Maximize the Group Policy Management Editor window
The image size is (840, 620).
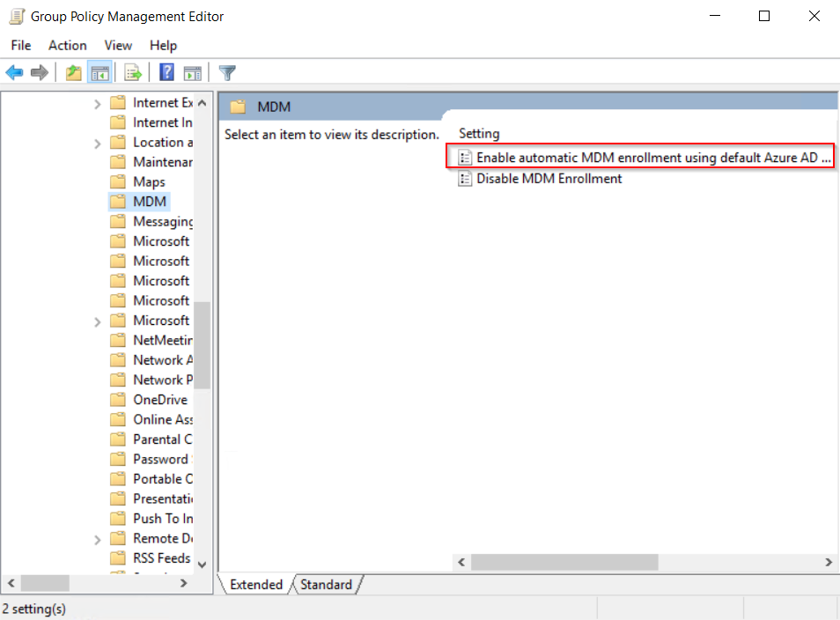point(764,16)
